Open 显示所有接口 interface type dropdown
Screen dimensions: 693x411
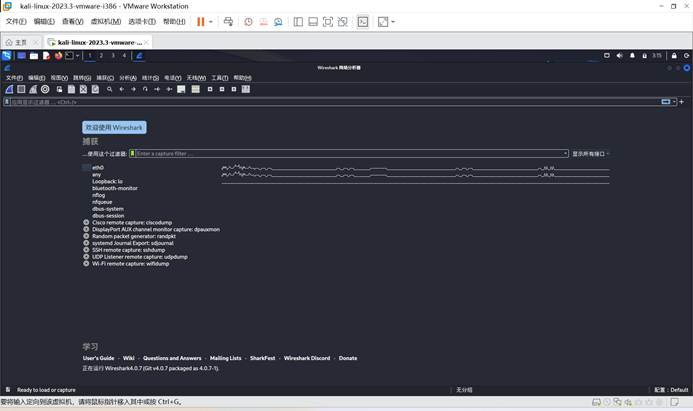[591, 154]
